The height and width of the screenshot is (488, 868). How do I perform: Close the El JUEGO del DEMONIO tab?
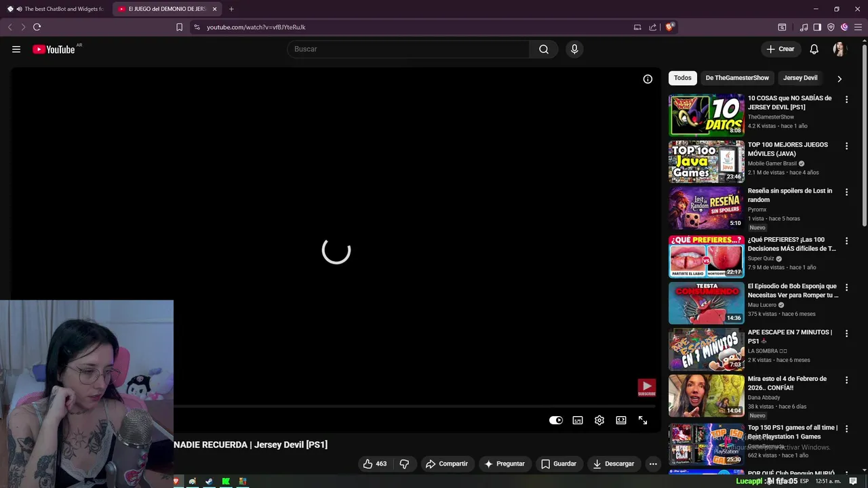215,9
